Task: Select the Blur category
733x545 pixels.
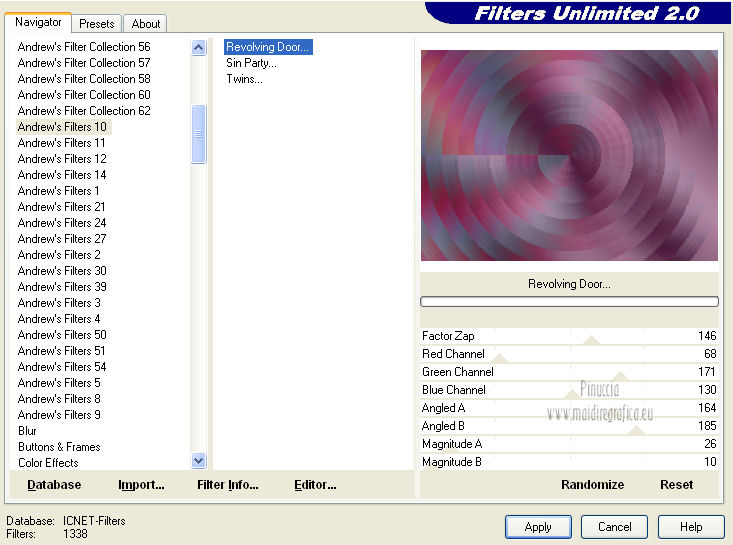Action: pyautogui.click(x=28, y=430)
